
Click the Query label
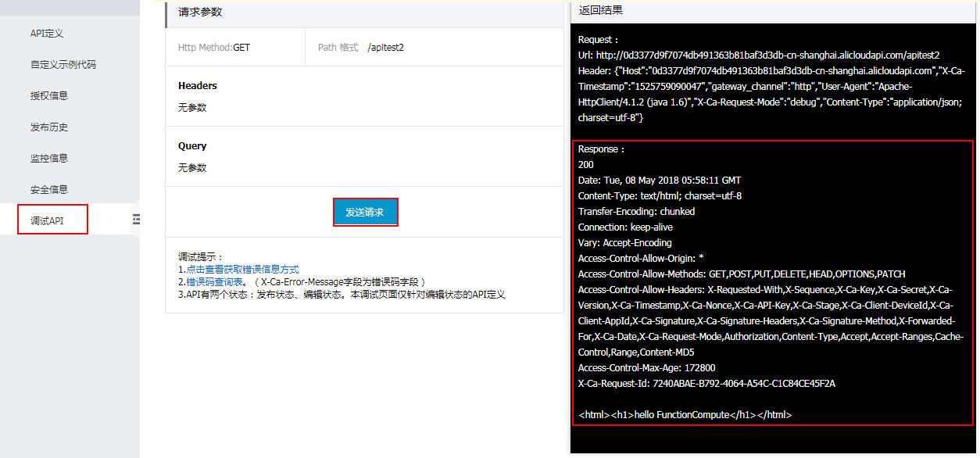[192, 146]
